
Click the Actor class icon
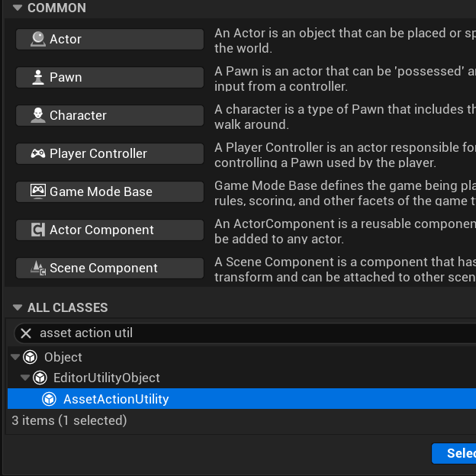click(x=37, y=39)
